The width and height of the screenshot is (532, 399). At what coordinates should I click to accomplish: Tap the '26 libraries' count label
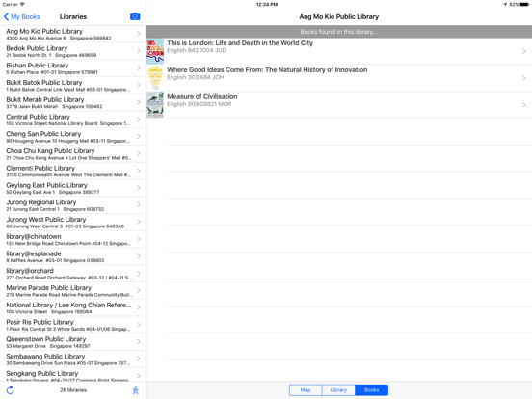coord(73,390)
